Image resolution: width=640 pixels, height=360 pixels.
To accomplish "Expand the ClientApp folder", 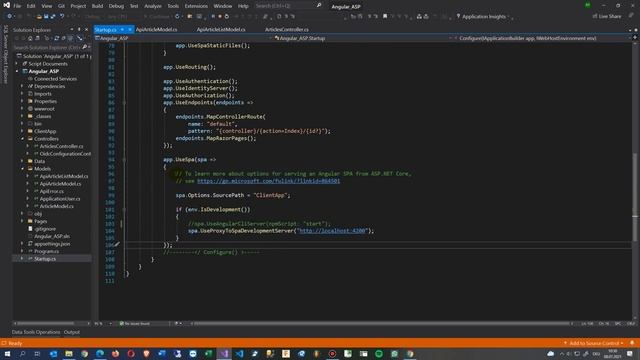I will coord(22,131).
